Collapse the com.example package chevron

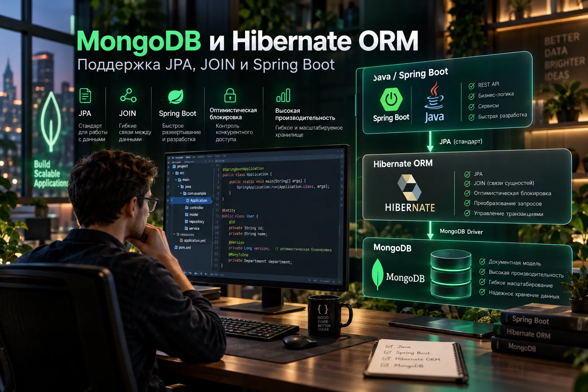(x=181, y=194)
